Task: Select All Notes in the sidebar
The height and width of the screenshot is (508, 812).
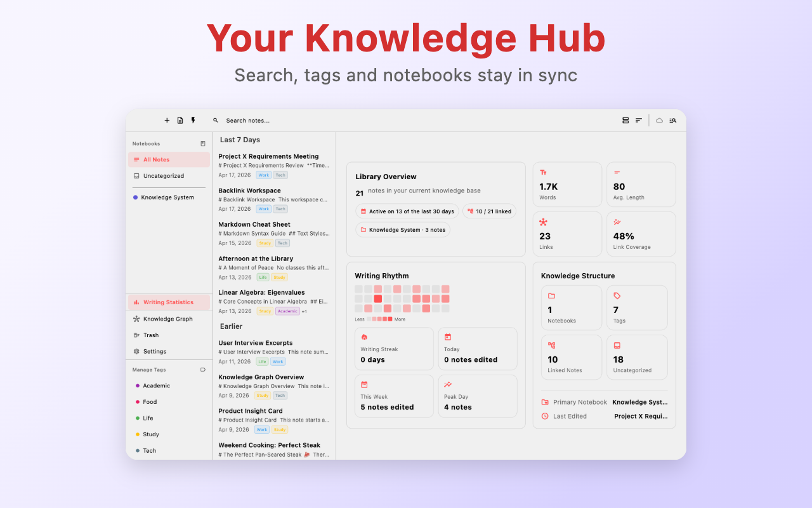Action: 169,159
